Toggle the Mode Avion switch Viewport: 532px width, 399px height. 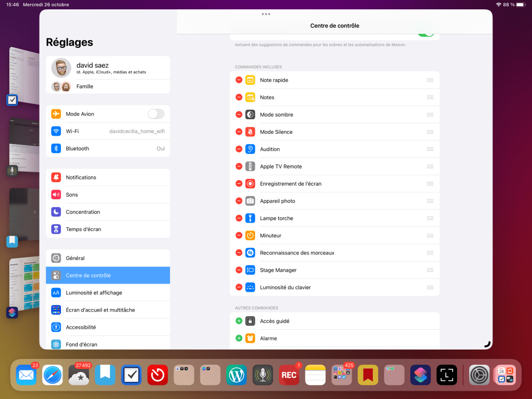click(156, 114)
